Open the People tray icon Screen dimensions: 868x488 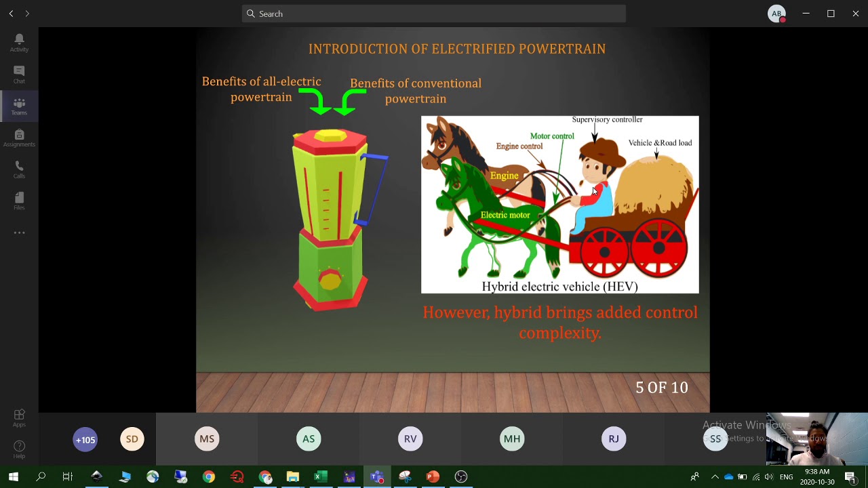click(x=695, y=477)
